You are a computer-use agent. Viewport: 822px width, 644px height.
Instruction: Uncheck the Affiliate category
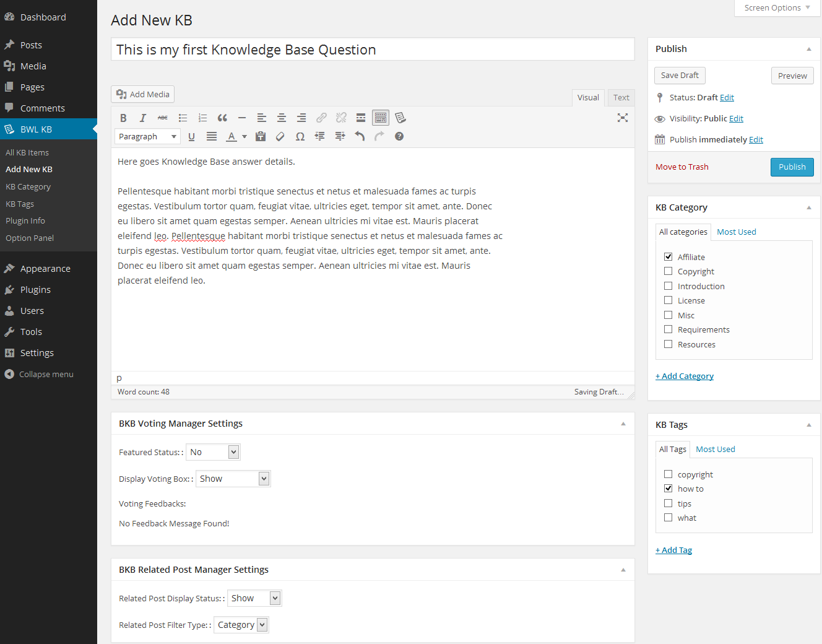pos(668,256)
